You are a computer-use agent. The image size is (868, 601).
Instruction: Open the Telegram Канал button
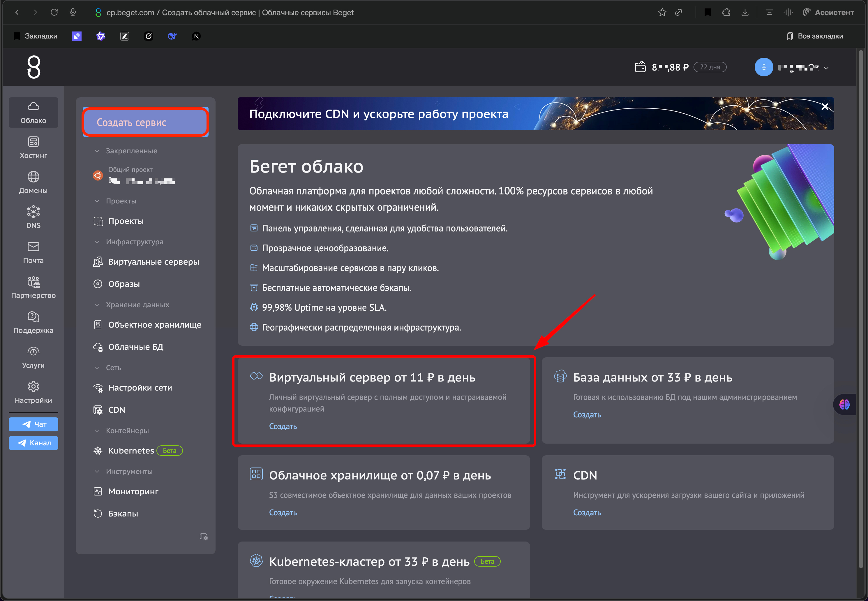(33, 443)
